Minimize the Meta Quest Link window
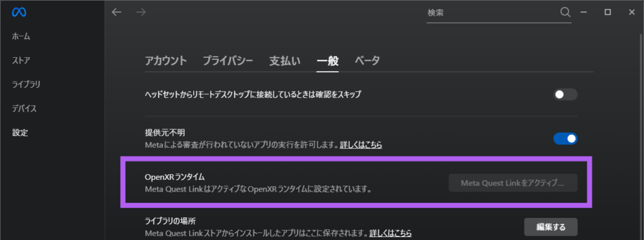644x240 pixels. coord(583,13)
